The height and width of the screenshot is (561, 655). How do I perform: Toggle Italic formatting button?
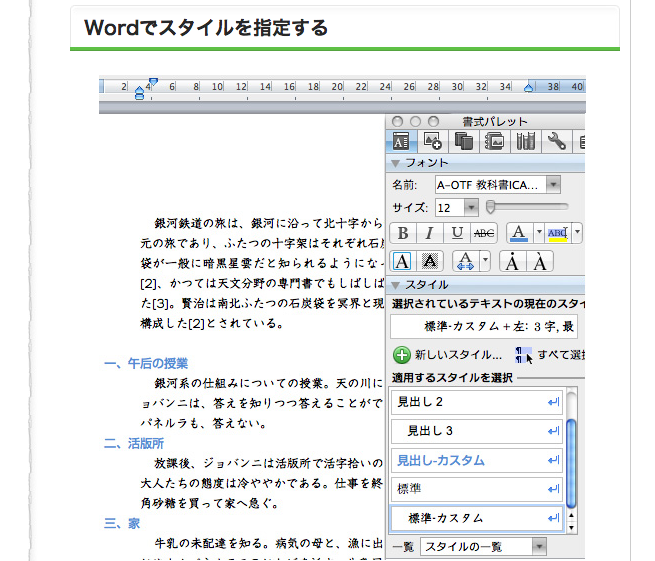[430, 233]
